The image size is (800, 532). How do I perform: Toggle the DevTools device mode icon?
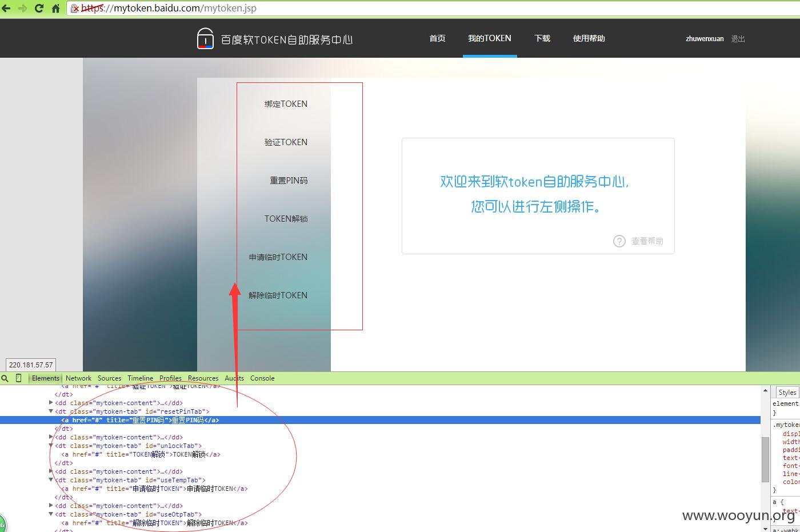pyautogui.click(x=18, y=378)
